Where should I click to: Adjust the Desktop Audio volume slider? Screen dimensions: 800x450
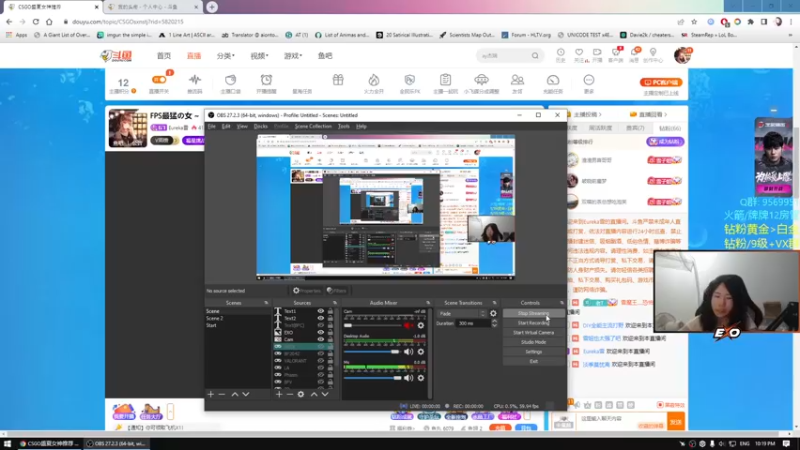(x=372, y=352)
